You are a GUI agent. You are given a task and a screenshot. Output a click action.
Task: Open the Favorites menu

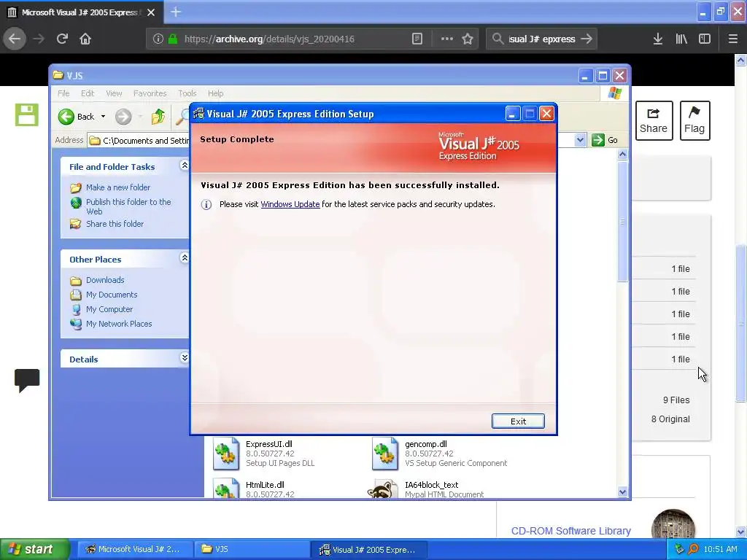pyautogui.click(x=150, y=93)
